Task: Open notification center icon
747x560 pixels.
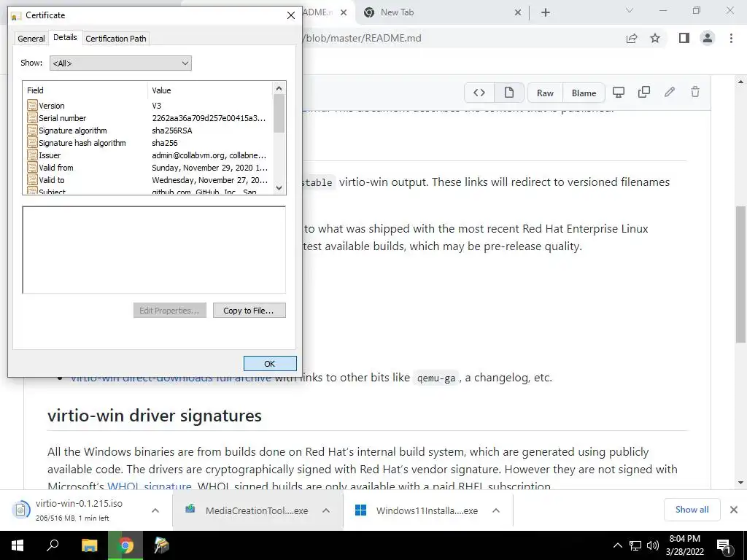Action: pos(724,546)
